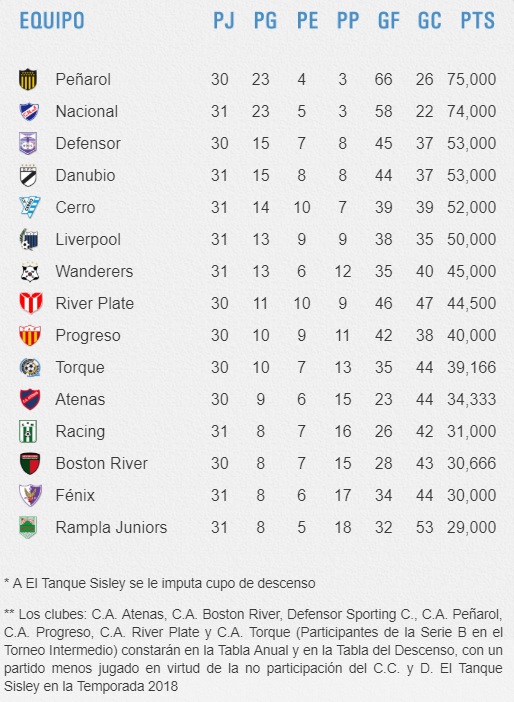This screenshot has height=702, width=514.
Task: Click the Liverpool team badge
Action: click(x=29, y=240)
